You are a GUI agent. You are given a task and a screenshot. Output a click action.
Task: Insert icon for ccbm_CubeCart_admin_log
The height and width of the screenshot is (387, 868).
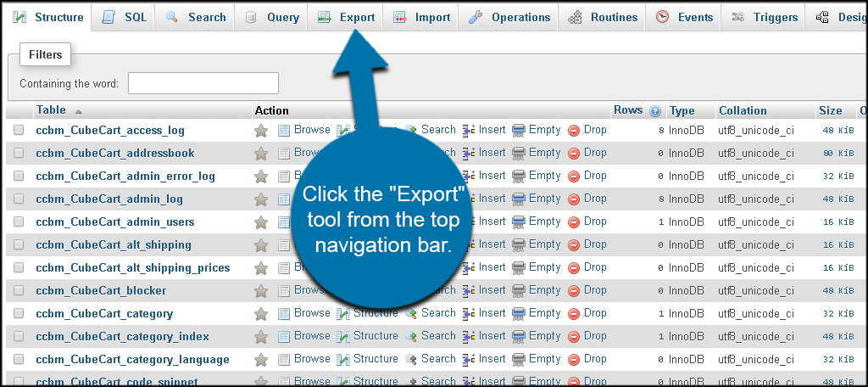click(x=469, y=199)
